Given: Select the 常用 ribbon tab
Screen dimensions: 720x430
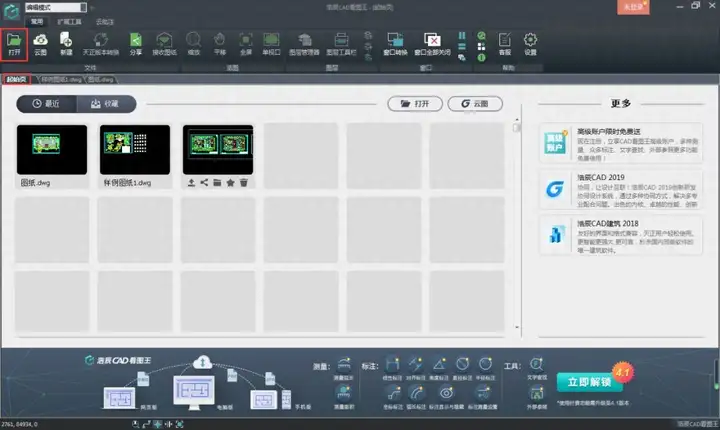Looking at the screenshot, I should 37,22.
